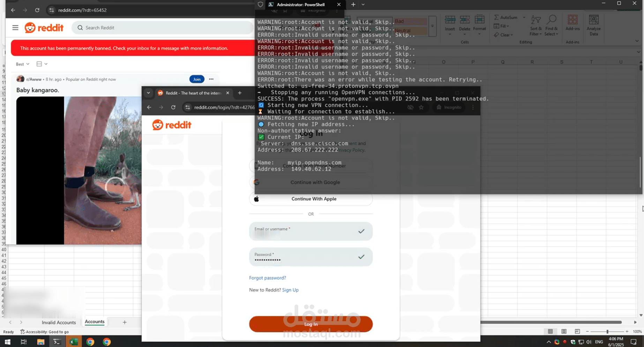Switch Excel to Page Layout view
Image resolution: width=644 pixels, height=347 pixels.
564,331
